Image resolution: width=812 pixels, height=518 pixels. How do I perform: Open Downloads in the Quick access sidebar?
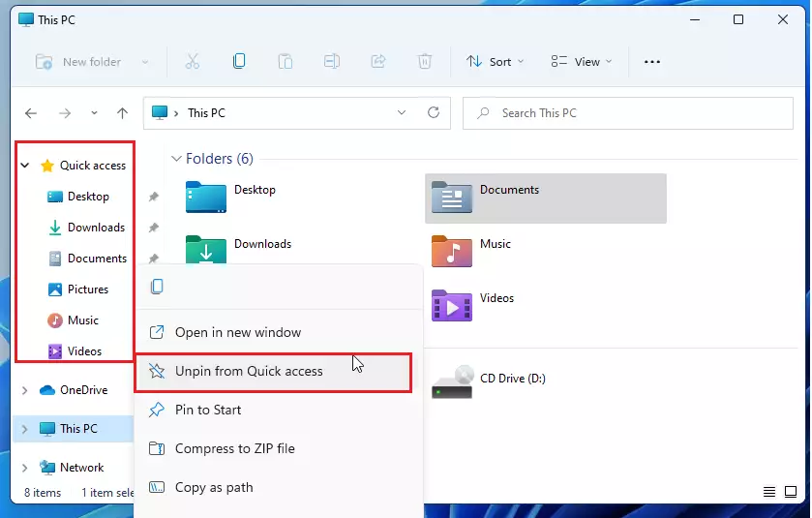pos(86,228)
